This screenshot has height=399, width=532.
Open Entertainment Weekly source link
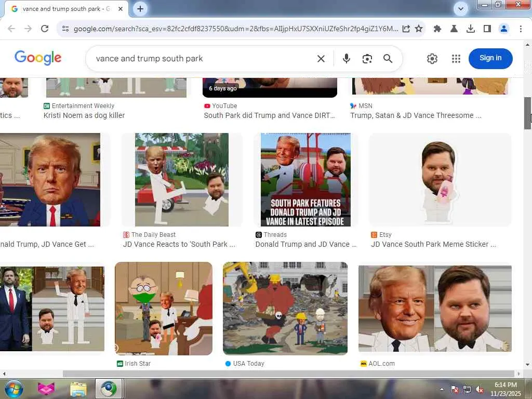[x=79, y=106]
